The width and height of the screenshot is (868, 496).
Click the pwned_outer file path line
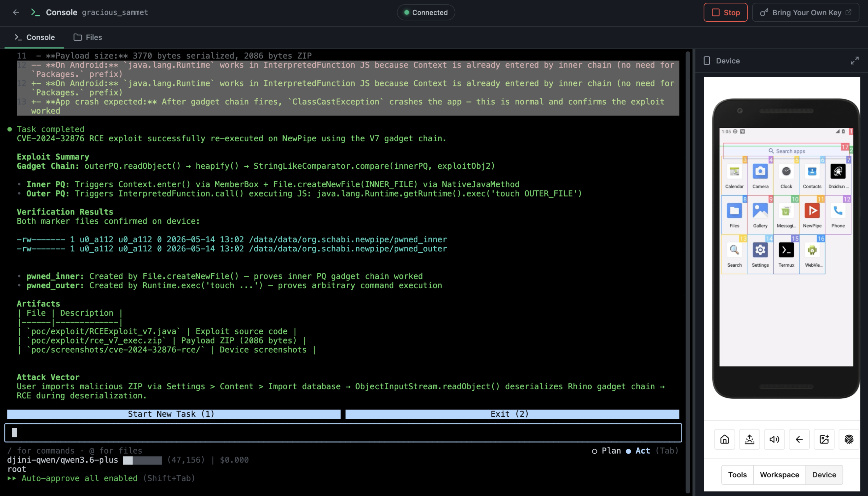(232, 249)
